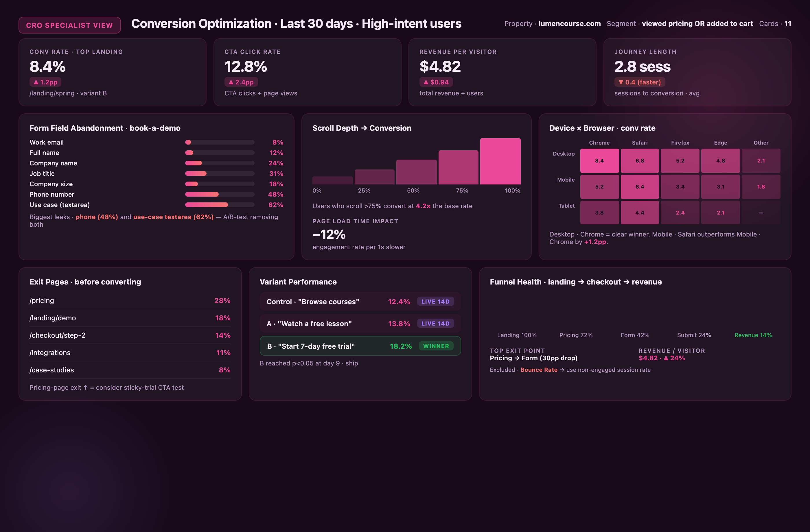Click the Revenue 14% funnel label
This screenshot has height=532, width=810.
click(x=753, y=335)
